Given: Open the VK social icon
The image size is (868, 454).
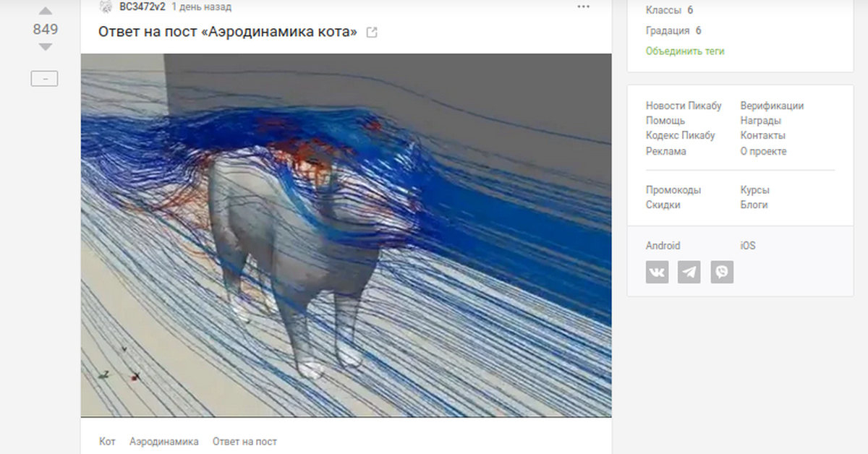Looking at the screenshot, I should pos(657,272).
